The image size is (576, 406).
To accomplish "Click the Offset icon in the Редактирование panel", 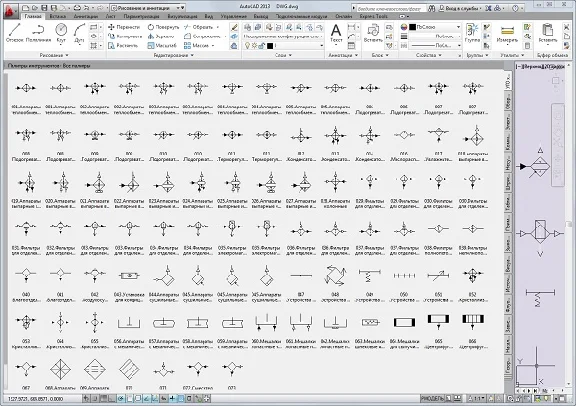I will 234,46.
